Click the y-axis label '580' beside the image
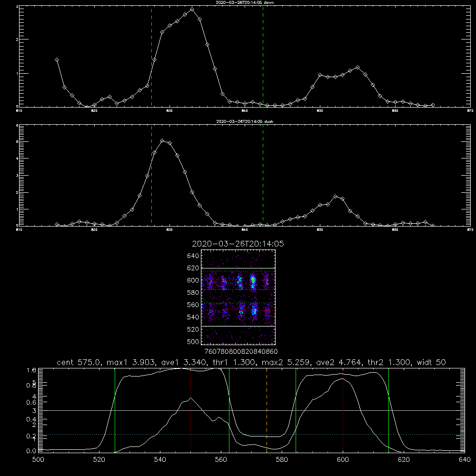Screen dimensions: 476x476 [193, 293]
